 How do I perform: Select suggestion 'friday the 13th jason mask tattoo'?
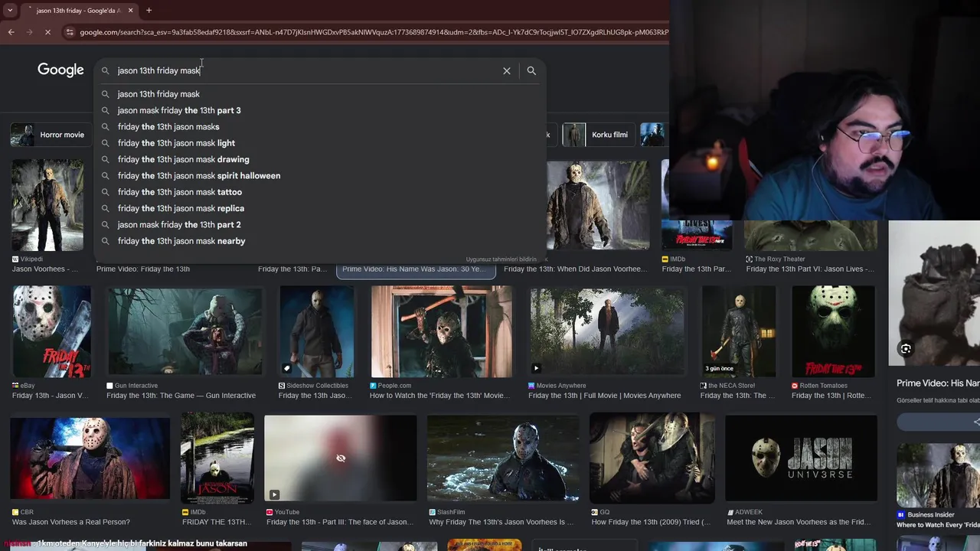click(x=319, y=192)
